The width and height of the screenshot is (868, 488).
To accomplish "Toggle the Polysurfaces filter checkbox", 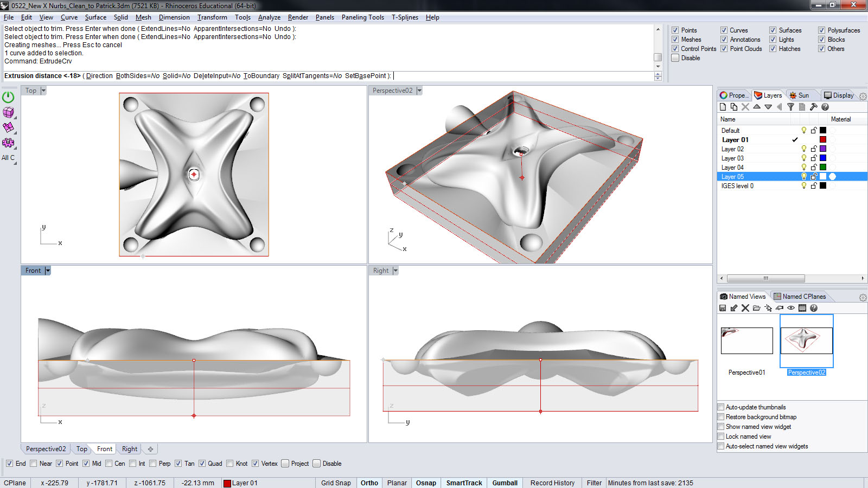I will 822,30.
